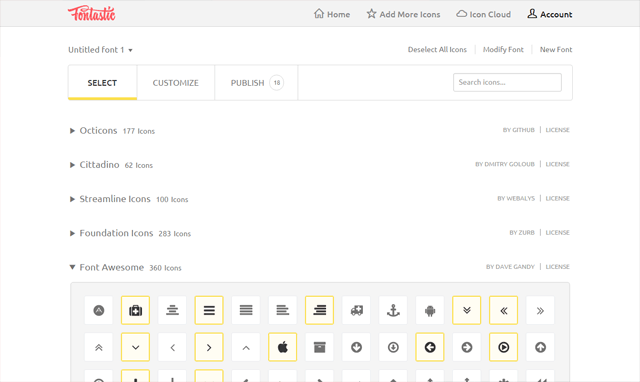The image size is (640, 382).
Task: Switch to the CUSTOMIZE tab
Action: click(176, 83)
